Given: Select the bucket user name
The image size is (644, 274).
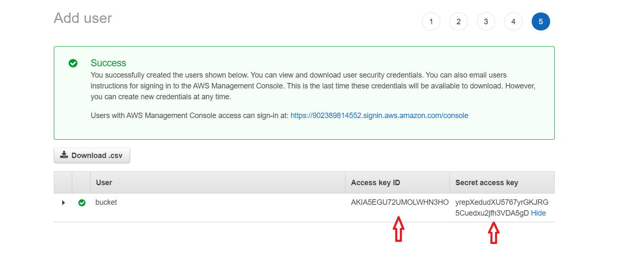Looking at the screenshot, I should [106, 202].
